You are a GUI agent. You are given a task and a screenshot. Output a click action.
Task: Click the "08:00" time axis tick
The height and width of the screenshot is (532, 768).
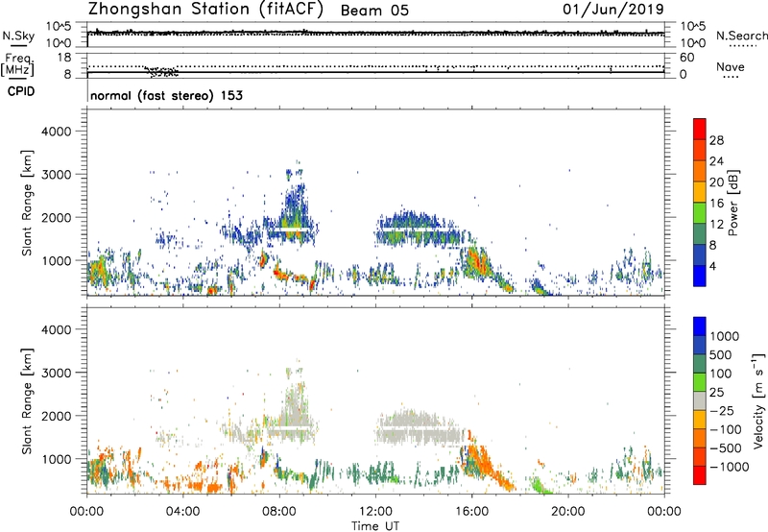[x=279, y=512]
